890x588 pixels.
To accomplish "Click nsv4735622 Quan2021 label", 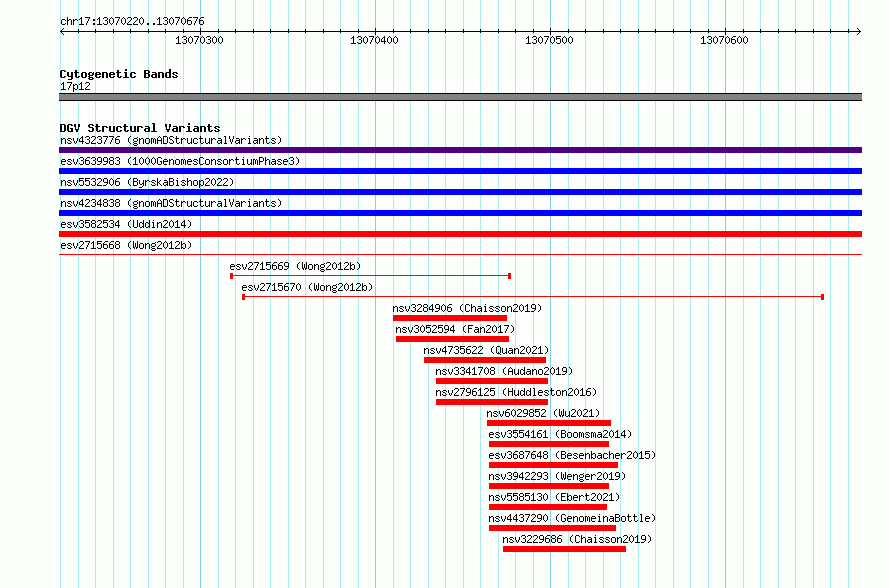I will 486,350.
